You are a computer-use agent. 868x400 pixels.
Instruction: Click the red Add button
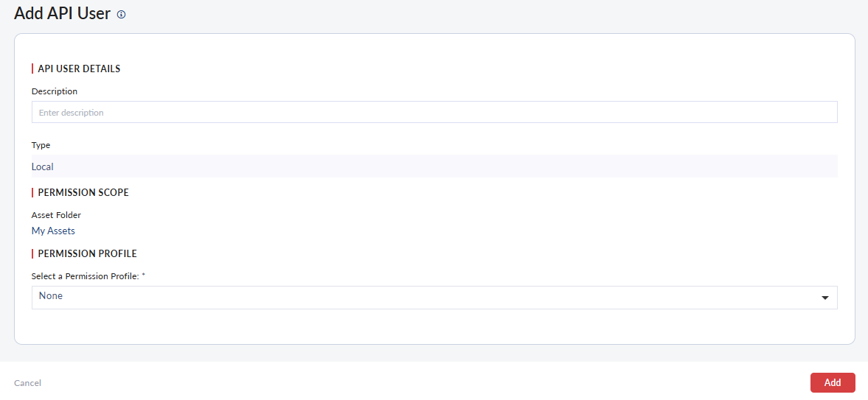click(x=832, y=382)
